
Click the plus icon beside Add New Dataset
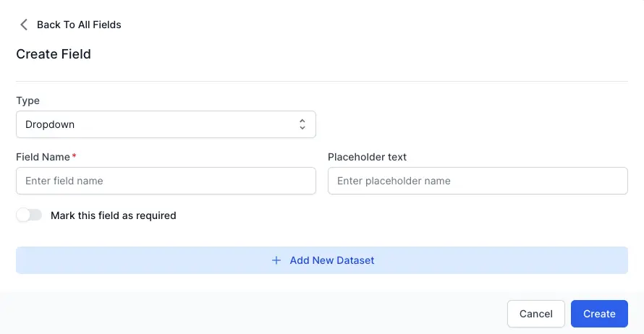276,260
